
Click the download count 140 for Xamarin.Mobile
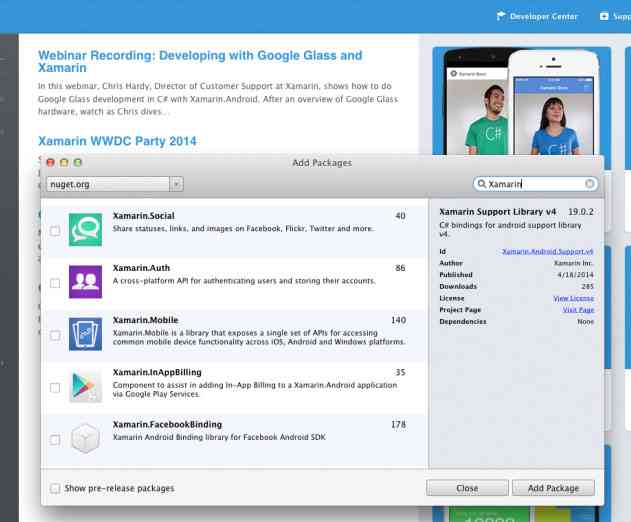point(398,320)
